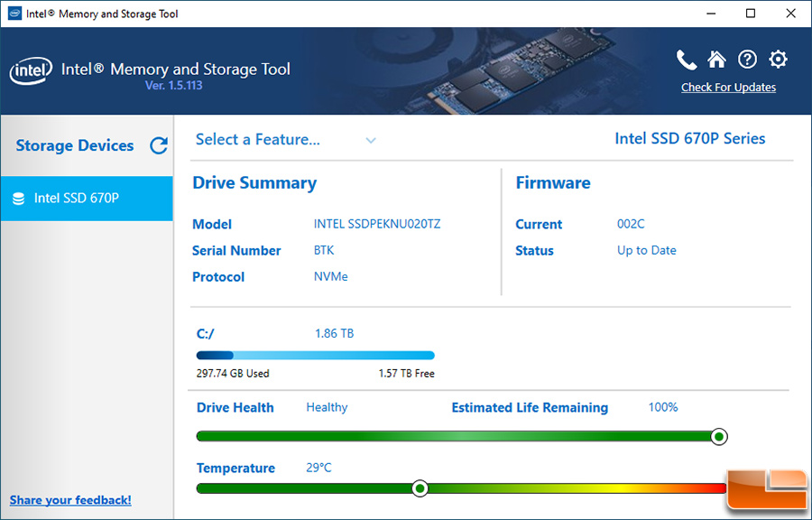Click the Check For Updates link
The height and width of the screenshot is (520, 812).
pos(728,87)
